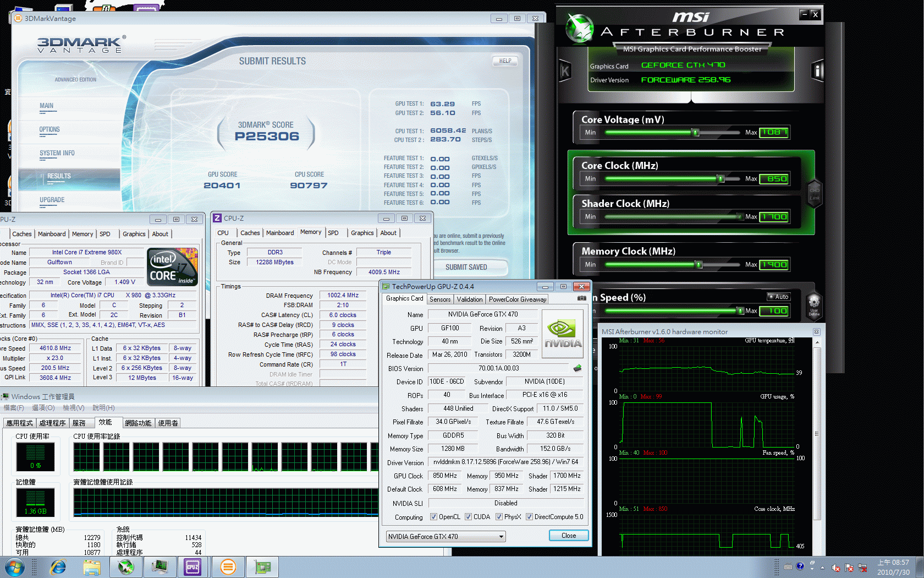Click the GPU-Z screenshot camera icon

click(x=581, y=298)
